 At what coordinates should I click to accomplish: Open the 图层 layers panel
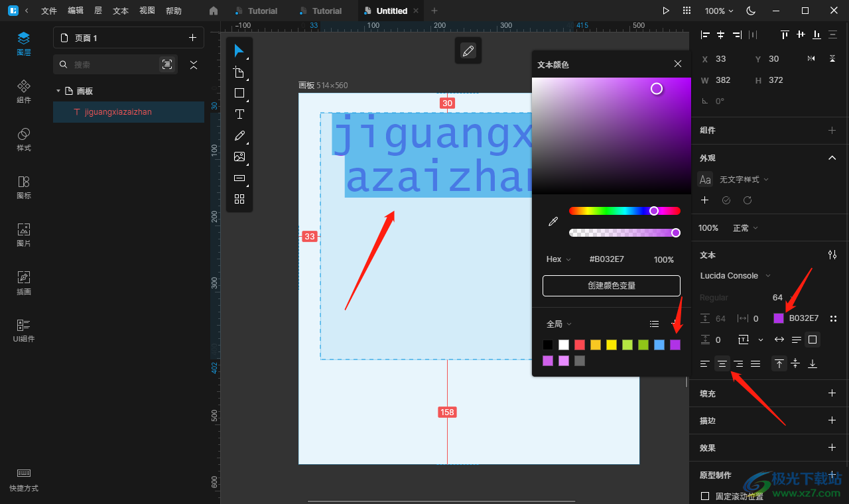(24, 43)
